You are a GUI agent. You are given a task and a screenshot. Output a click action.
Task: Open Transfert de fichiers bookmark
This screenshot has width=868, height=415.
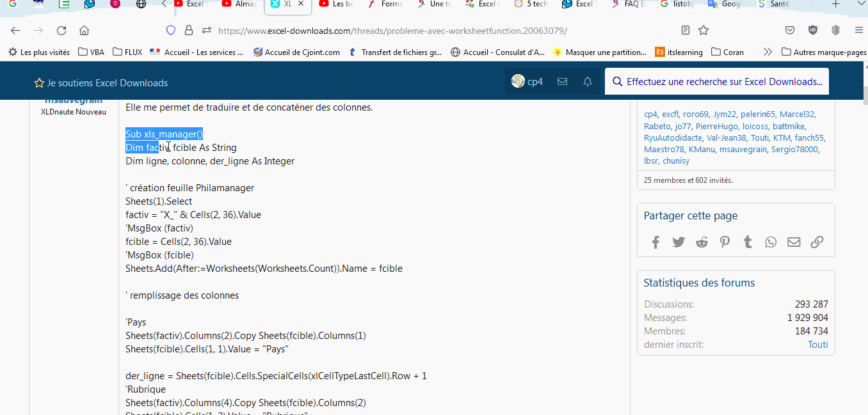pos(395,52)
